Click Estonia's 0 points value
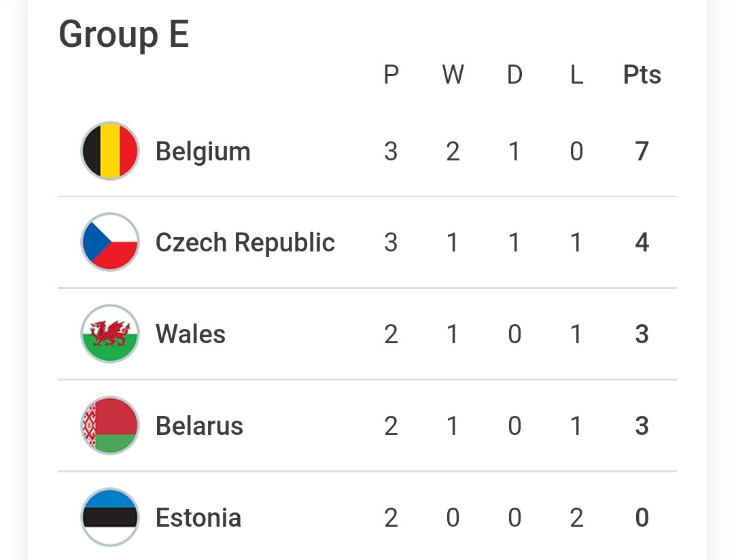This screenshot has height=560, width=734. pyautogui.click(x=642, y=517)
